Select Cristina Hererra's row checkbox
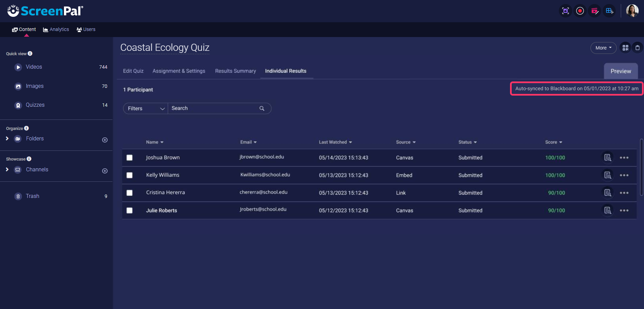This screenshot has height=309, width=644. (x=130, y=193)
